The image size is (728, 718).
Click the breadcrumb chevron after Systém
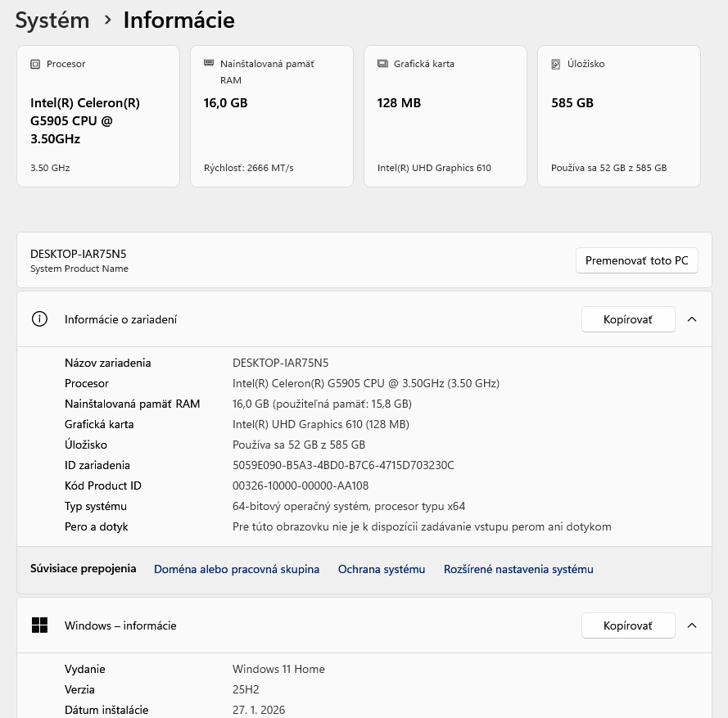click(108, 20)
